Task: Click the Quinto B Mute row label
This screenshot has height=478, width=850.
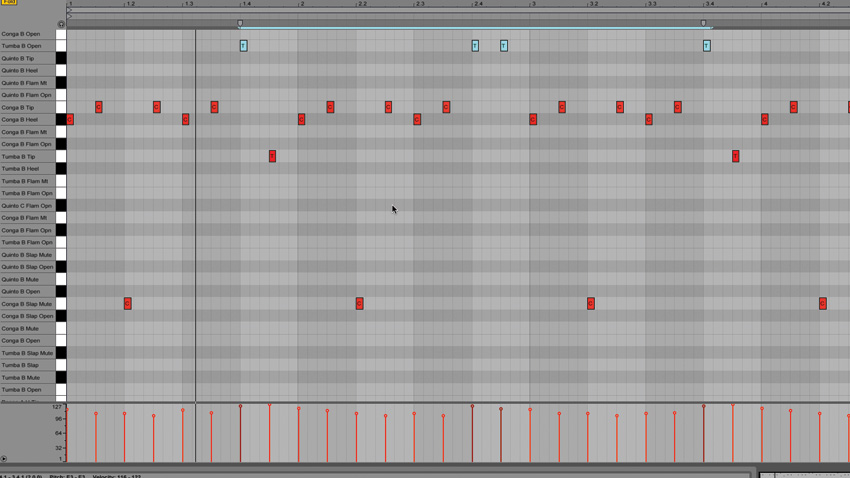Action: tap(20, 280)
